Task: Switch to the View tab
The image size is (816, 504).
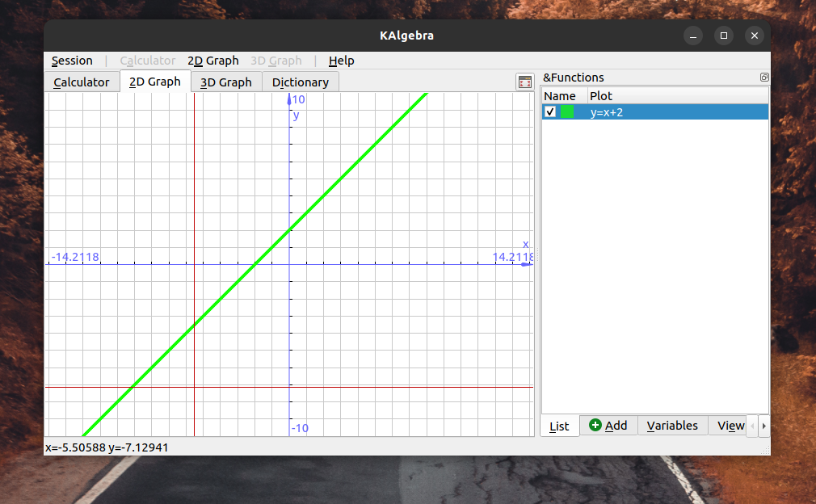Action: pos(730,426)
